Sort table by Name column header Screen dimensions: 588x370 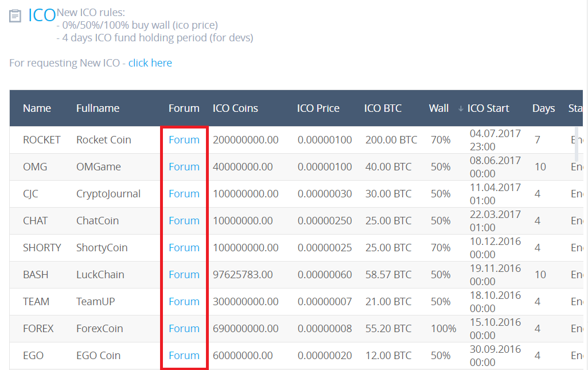37,108
